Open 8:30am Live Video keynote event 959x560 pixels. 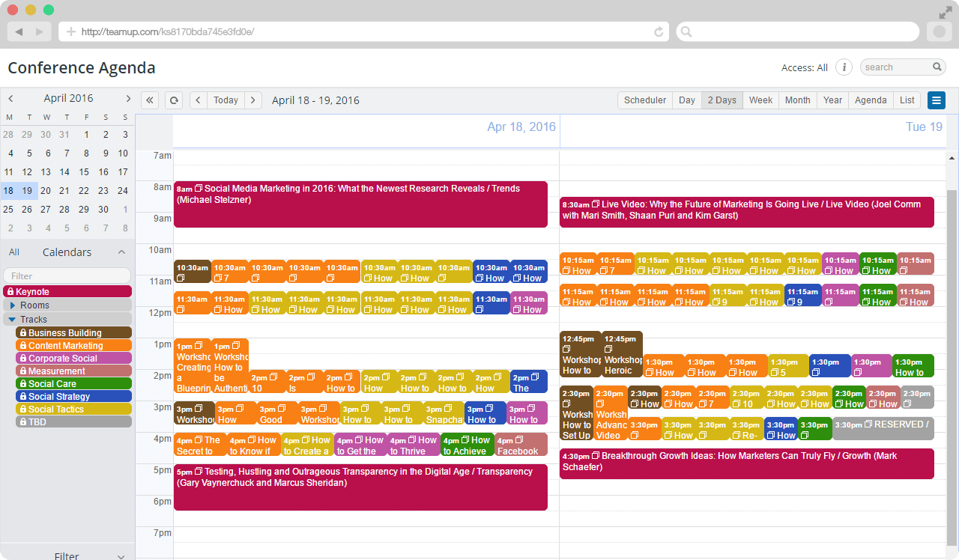click(x=747, y=212)
